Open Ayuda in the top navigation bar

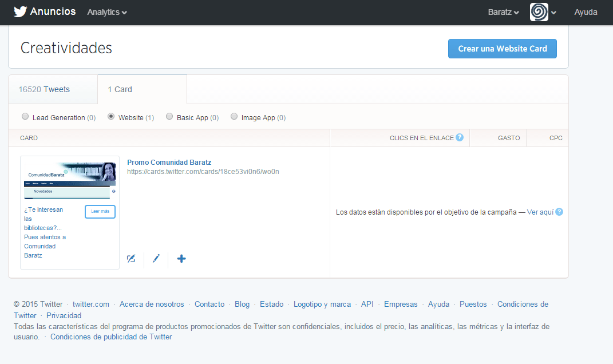point(586,12)
